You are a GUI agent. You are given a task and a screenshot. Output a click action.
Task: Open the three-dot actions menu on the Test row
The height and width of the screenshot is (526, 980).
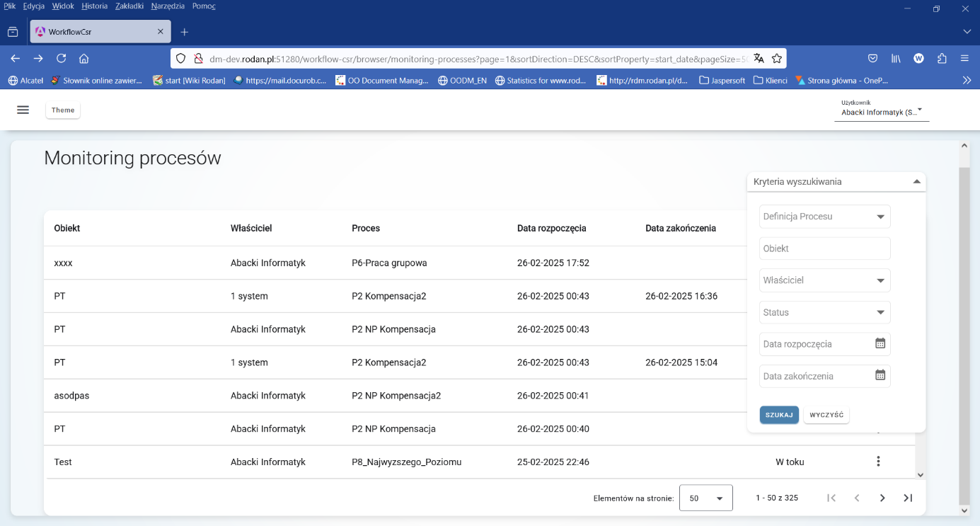coord(878,461)
